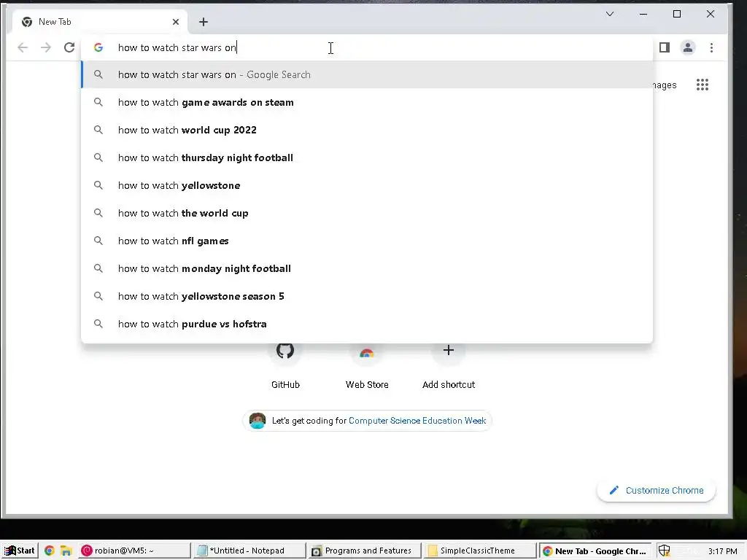This screenshot has height=560, width=747.
Task: Select the New Tab browser tab
Action: click(99, 22)
